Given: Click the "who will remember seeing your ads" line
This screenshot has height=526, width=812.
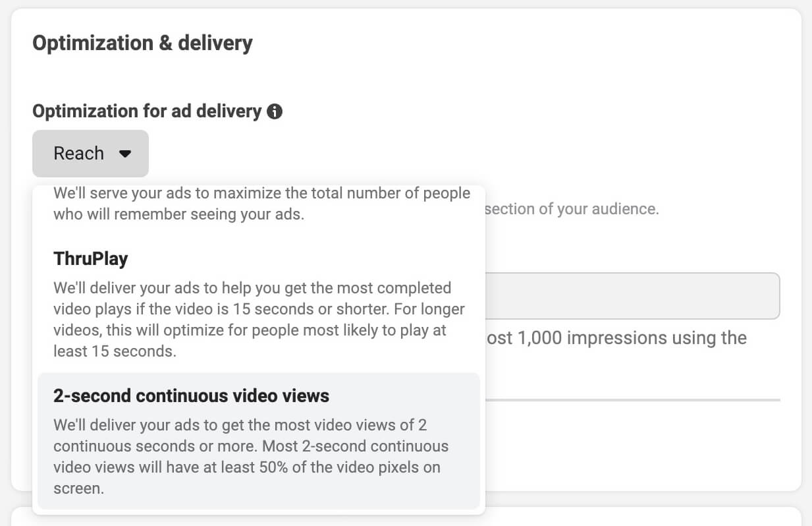Looking at the screenshot, I should pyautogui.click(x=178, y=214).
